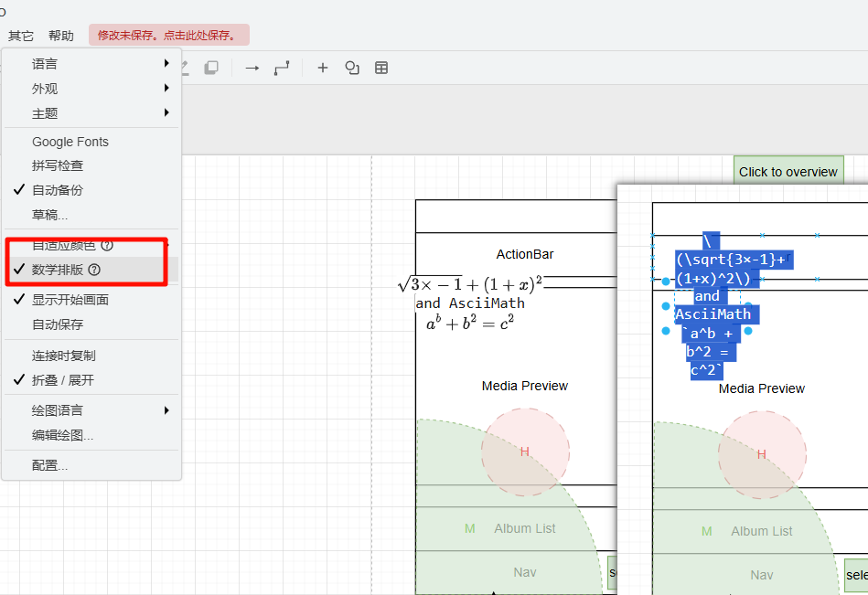
Task: Click the shadow toggle toolbar icon
Action: [211, 68]
